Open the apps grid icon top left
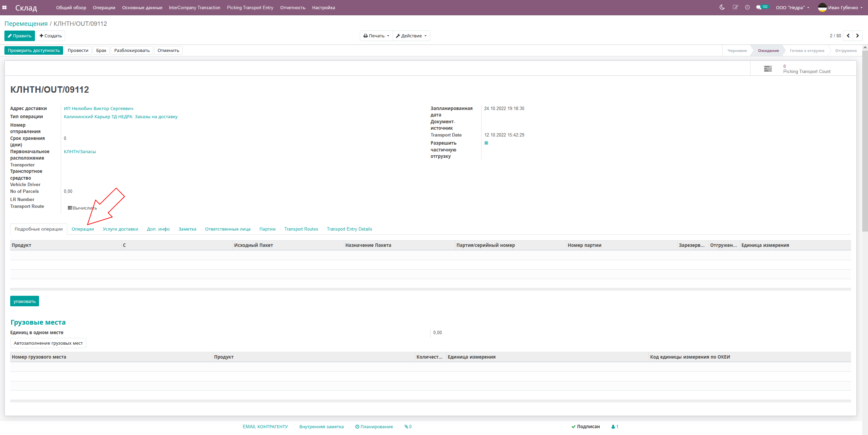The width and height of the screenshot is (868, 435). [5, 7]
